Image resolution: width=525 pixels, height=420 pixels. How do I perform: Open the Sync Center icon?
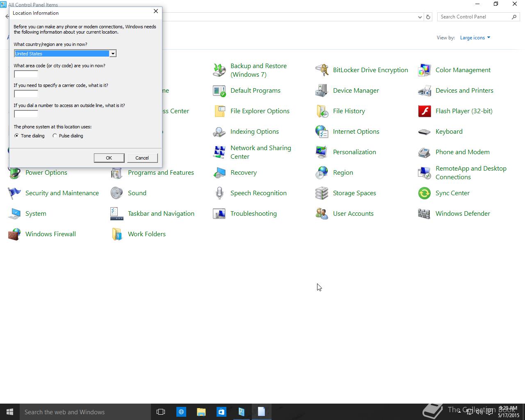click(425, 193)
